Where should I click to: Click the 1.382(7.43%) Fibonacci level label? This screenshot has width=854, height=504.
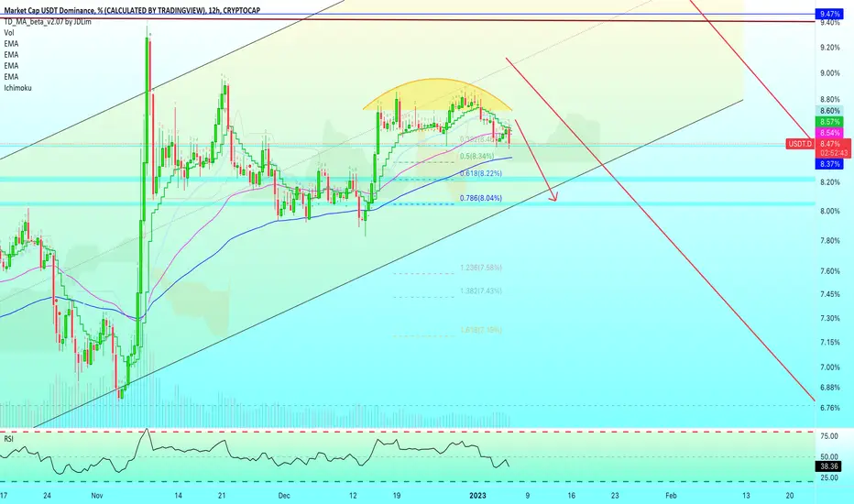(480, 291)
